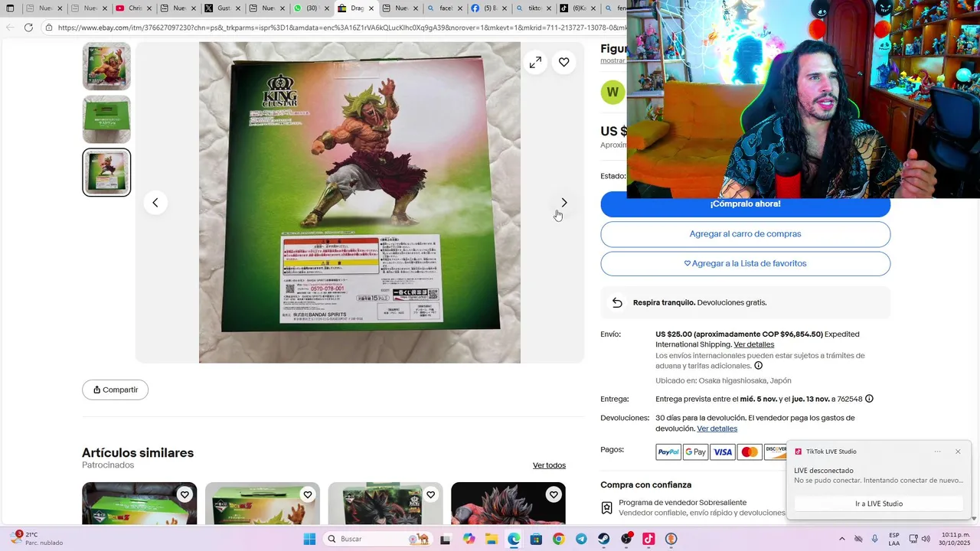Click the seller avatar with letter W
This screenshot has width=980, height=551.
(x=612, y=93)
